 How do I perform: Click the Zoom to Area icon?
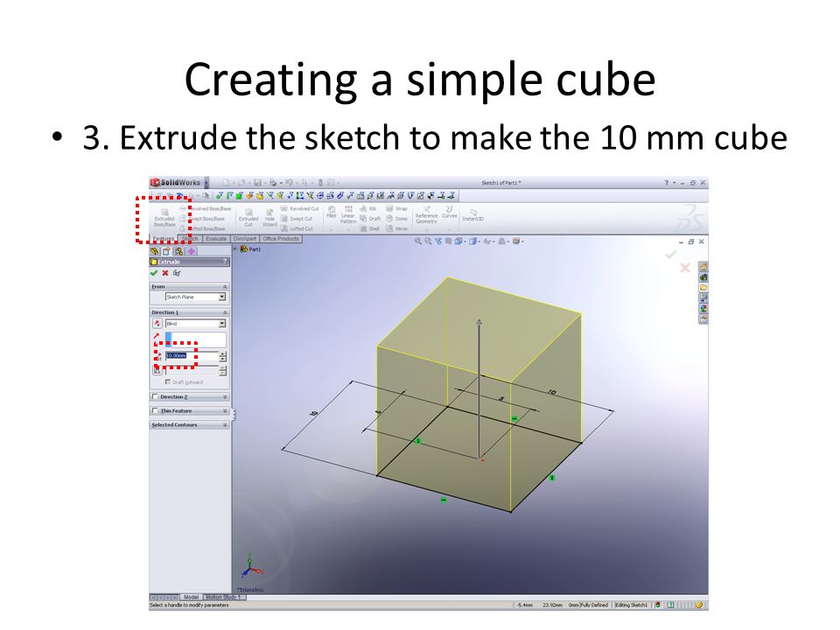click(428, 241)
